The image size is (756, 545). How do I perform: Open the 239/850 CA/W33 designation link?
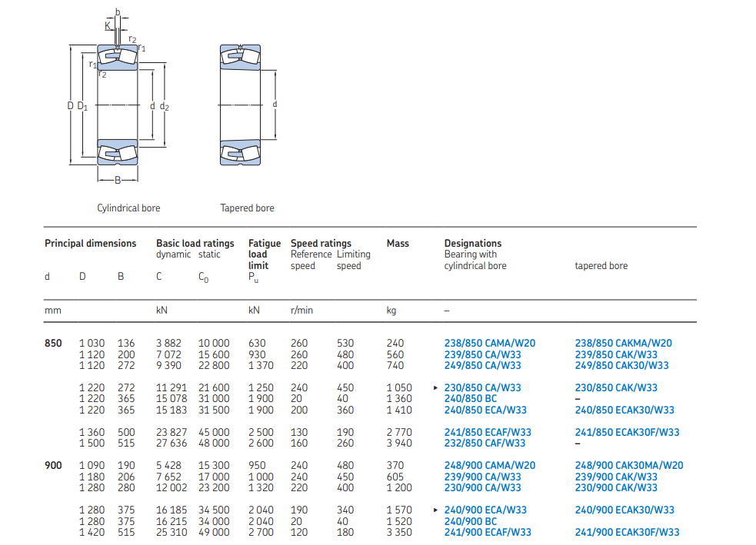pos(482,354)
